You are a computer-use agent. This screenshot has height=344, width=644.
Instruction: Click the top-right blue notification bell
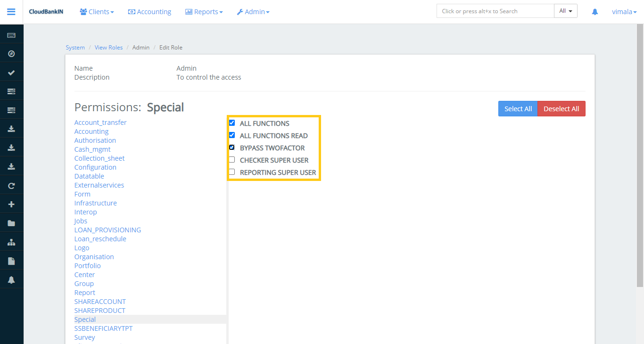(594, 11)
